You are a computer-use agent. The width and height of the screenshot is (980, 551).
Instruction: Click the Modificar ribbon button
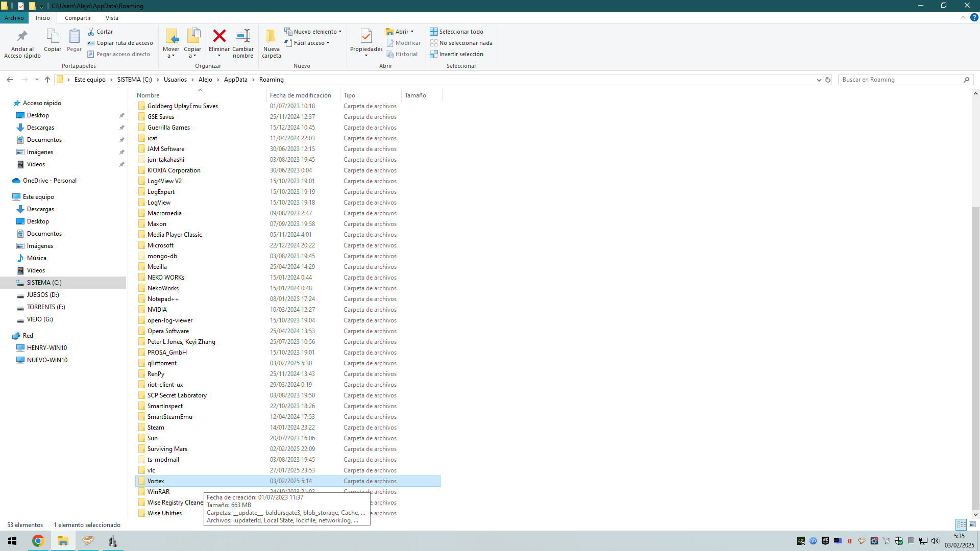coord(404,43)
